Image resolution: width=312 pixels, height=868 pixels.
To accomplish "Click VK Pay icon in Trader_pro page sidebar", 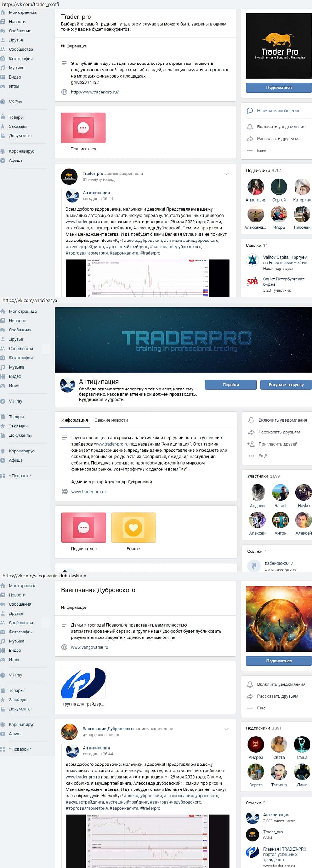I will pos(3,102).
